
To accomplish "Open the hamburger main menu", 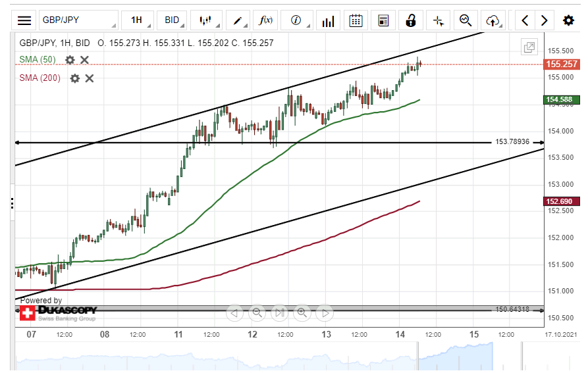I will tap(24, 20).
